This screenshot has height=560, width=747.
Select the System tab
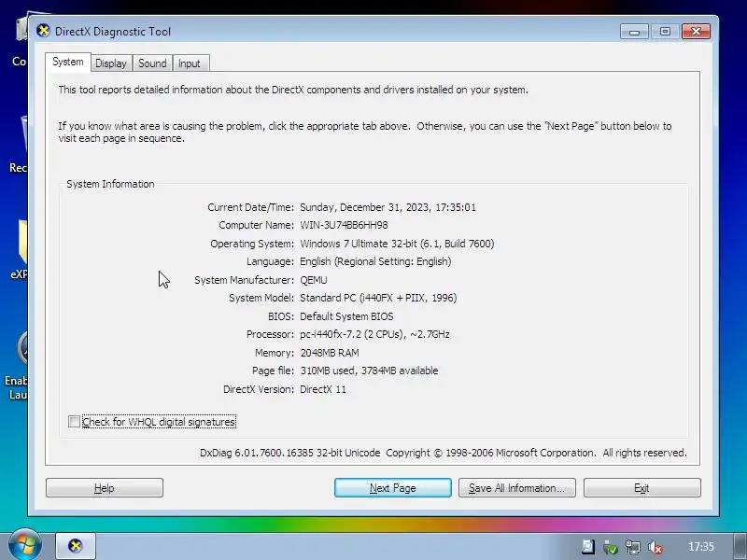68,62
